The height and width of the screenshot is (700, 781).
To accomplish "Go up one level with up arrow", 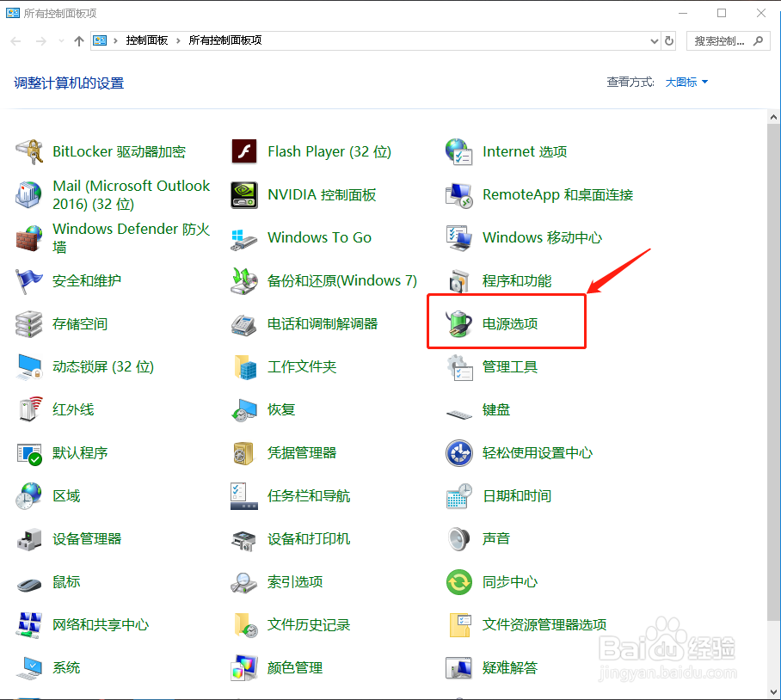I will coord(78,41).
